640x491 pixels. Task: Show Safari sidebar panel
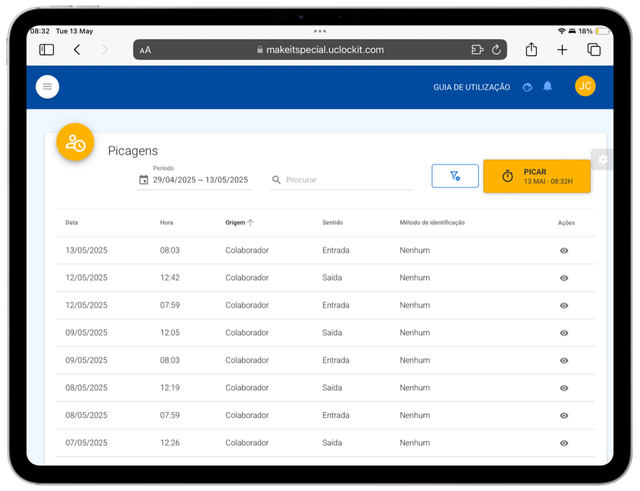point(47,50)
